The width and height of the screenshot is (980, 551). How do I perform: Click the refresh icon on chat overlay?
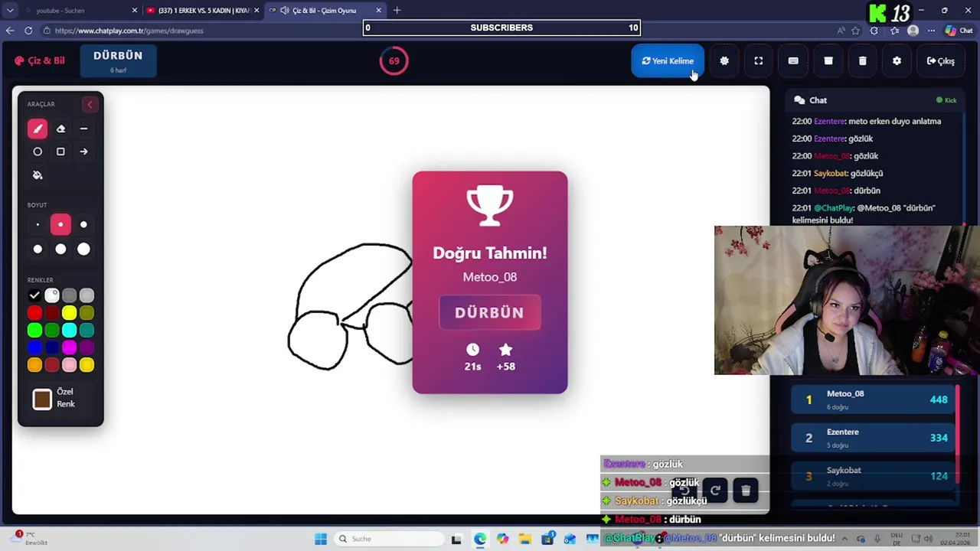pos(715,491)
